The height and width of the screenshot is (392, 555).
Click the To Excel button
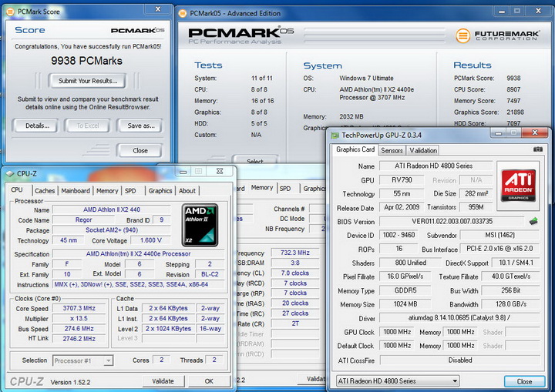[x=87, y=126]
